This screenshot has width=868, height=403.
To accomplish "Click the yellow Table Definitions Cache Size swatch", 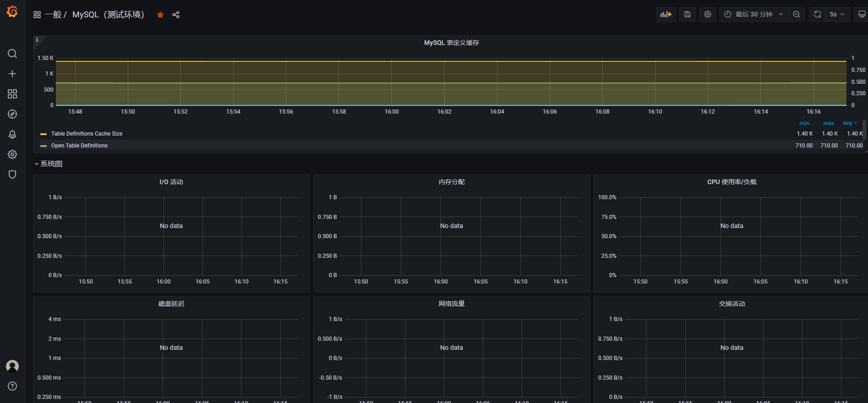I will [x=44, y=134].
